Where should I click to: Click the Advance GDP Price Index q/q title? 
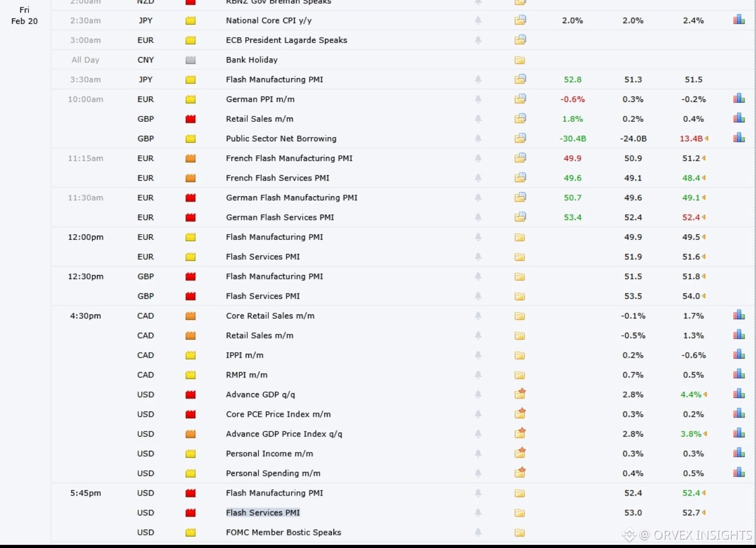coord(283,434)
